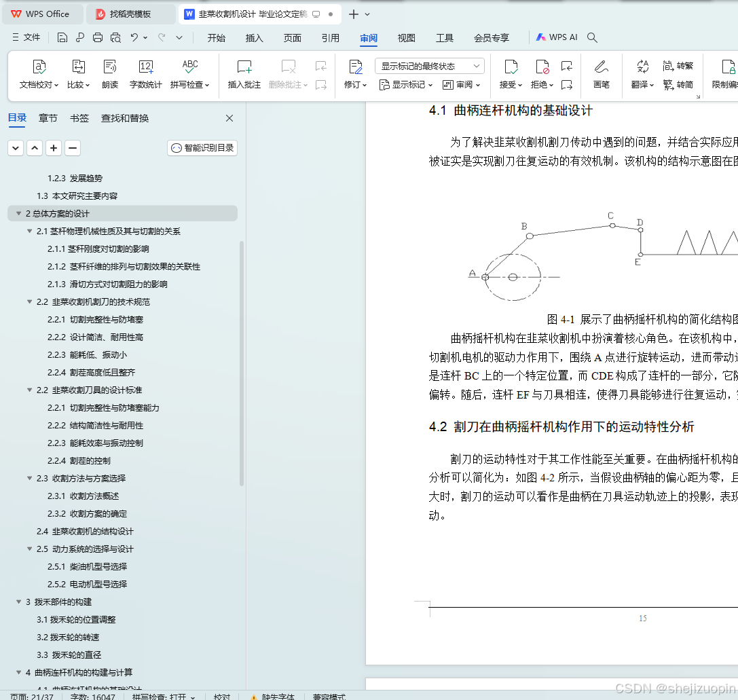
Task: Open the View (视图) ribbon tab
Action: click(406, 37)
